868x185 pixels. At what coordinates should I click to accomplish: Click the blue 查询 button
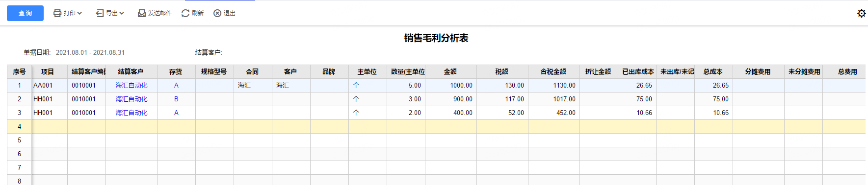[x=25, y=13]
